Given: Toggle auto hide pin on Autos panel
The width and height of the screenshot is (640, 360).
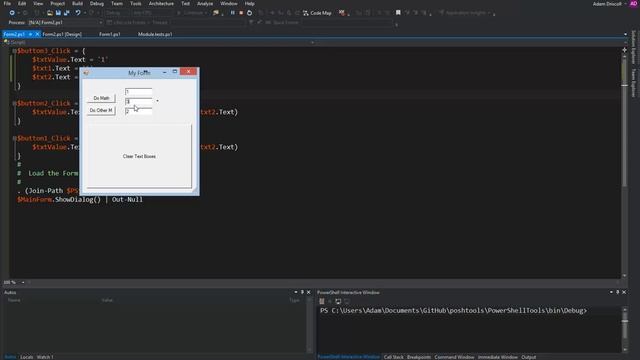Looking at the screenshot, I should [302, 292].
